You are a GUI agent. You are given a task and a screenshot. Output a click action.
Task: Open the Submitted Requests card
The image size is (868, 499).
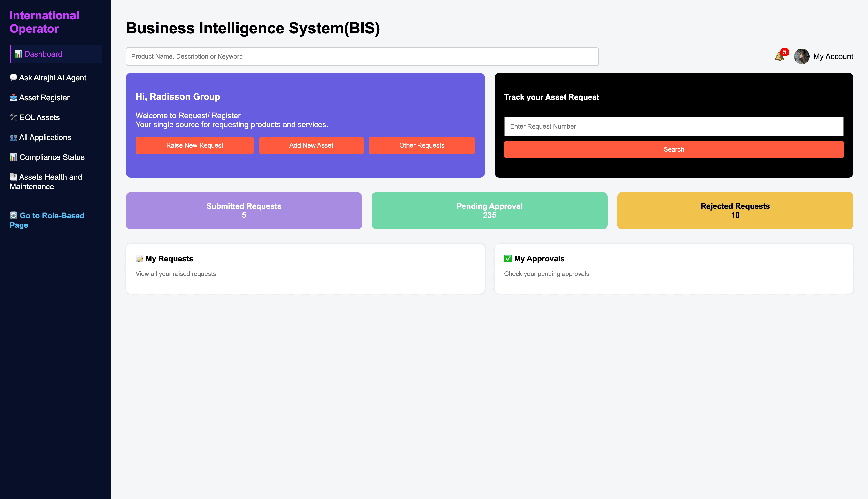click(244, 211)
